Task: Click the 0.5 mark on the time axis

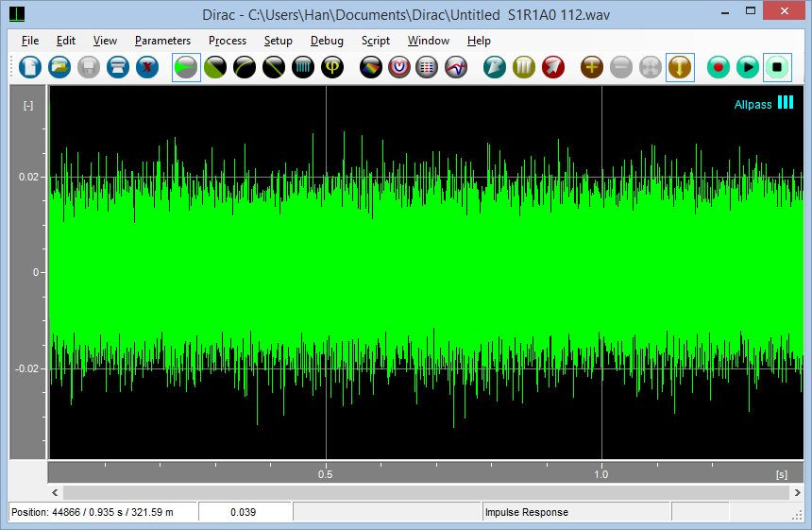Action: point(325,474)
